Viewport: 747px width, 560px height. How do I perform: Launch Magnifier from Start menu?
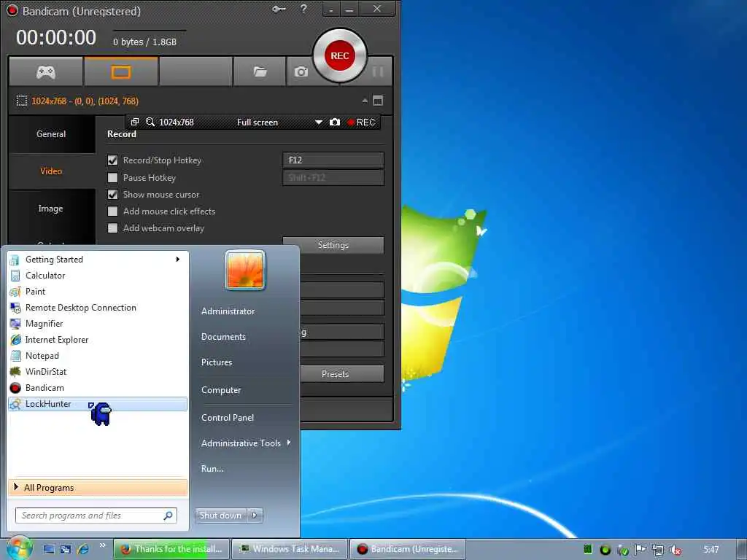coord(98,324)
